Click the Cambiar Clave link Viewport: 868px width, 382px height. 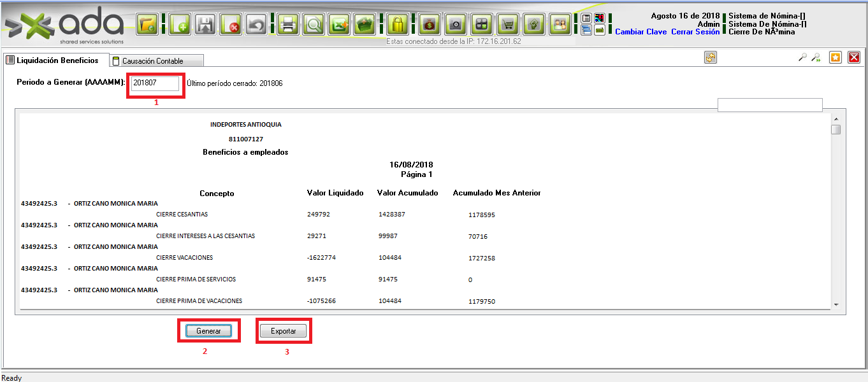tap(640, 32)
